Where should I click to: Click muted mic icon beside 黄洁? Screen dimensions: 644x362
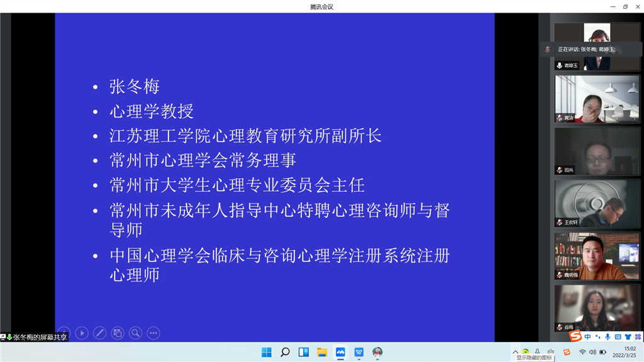(x=559, y=118)
